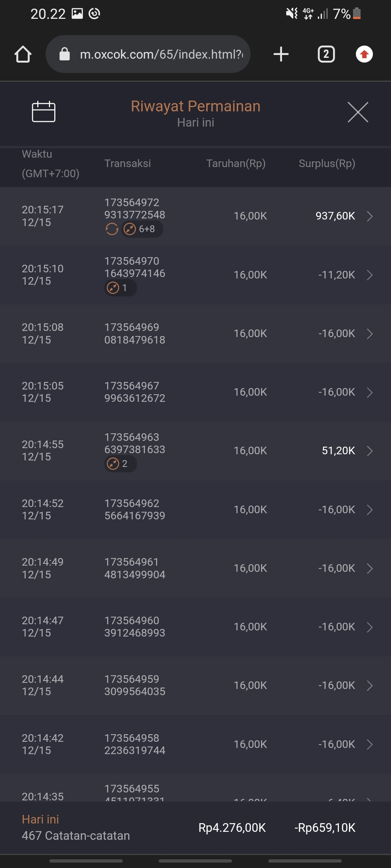Image resolution: width=391 pixels, height=868 pixels.
Task: Tap the Hari ini summary label
Action: coord(40,819)
